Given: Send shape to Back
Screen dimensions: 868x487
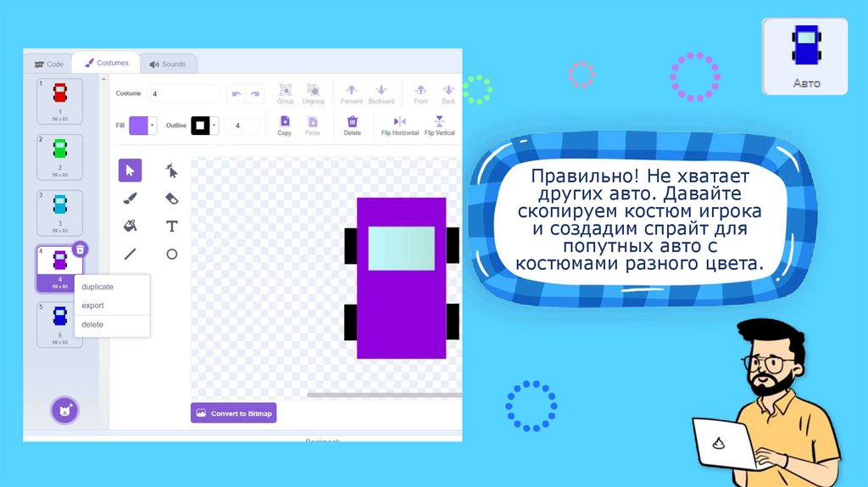Looking at the screenshot, I should coord(448,93).
